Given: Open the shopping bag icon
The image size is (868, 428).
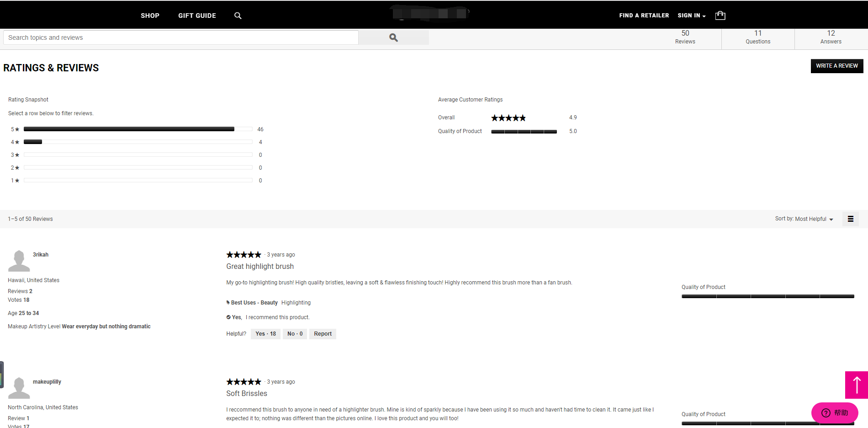Looking at the screenshot, I should tap(720, 16).
